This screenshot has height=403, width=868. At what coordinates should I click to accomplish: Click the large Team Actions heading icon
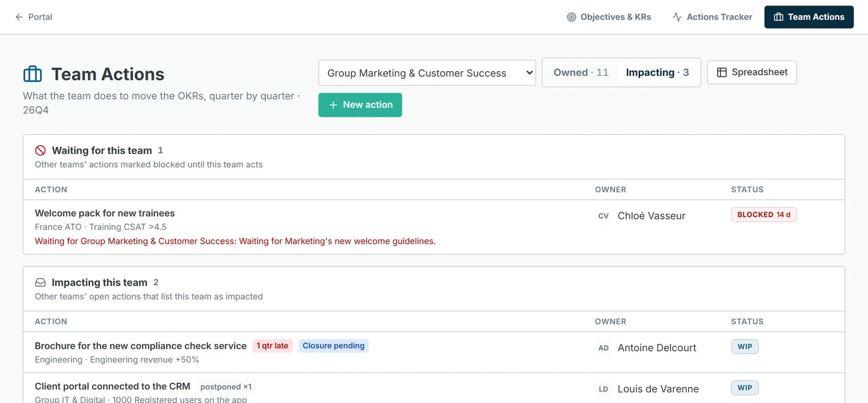tap(33, 74)
